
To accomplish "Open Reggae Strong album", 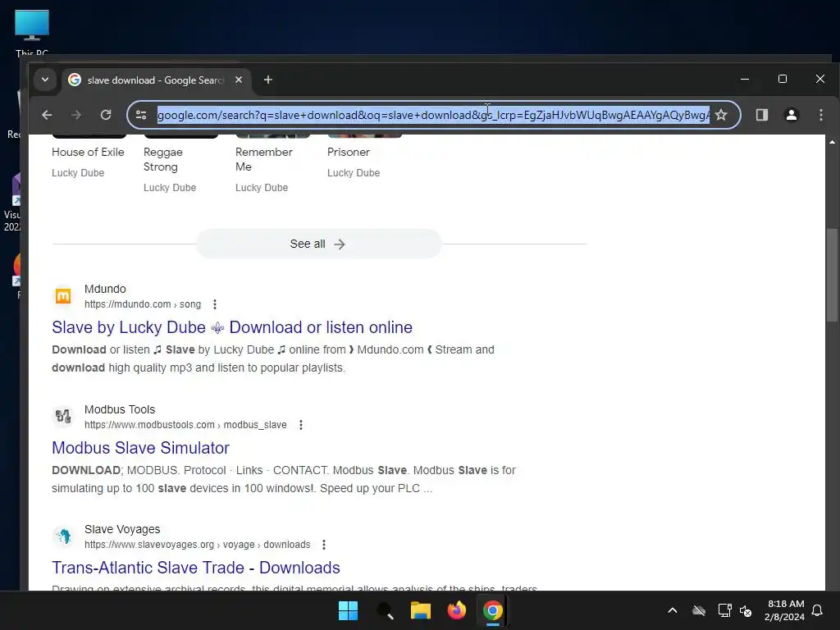I will [x=163, y=159].
